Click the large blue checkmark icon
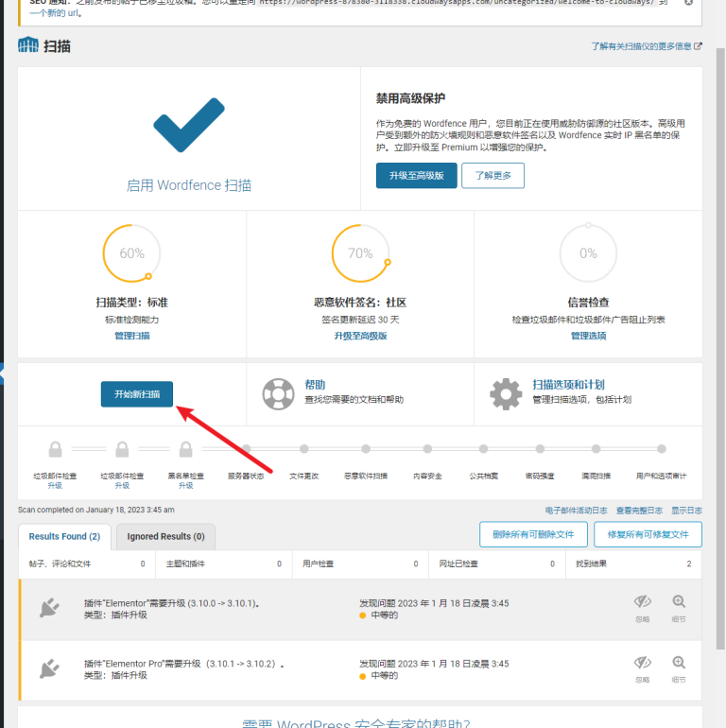 (x=189, y=125)
